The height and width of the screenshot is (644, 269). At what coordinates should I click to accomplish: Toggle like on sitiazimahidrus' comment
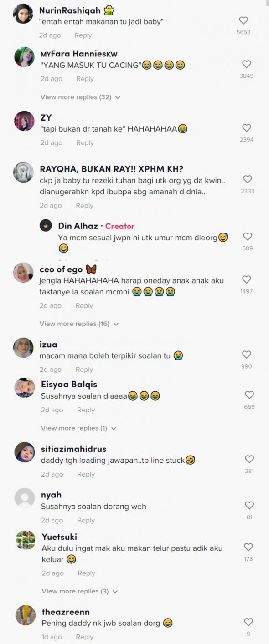pos(249,459)
